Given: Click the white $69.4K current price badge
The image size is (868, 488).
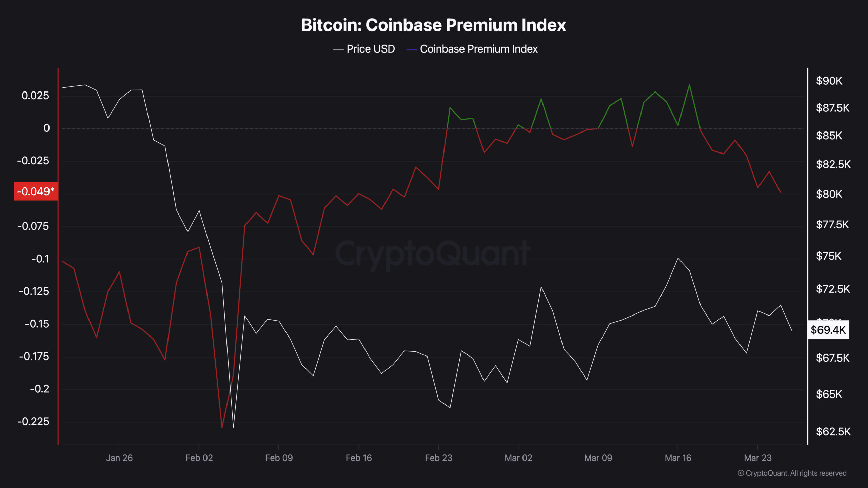Looking at the screenshot, I should [828, 330].
